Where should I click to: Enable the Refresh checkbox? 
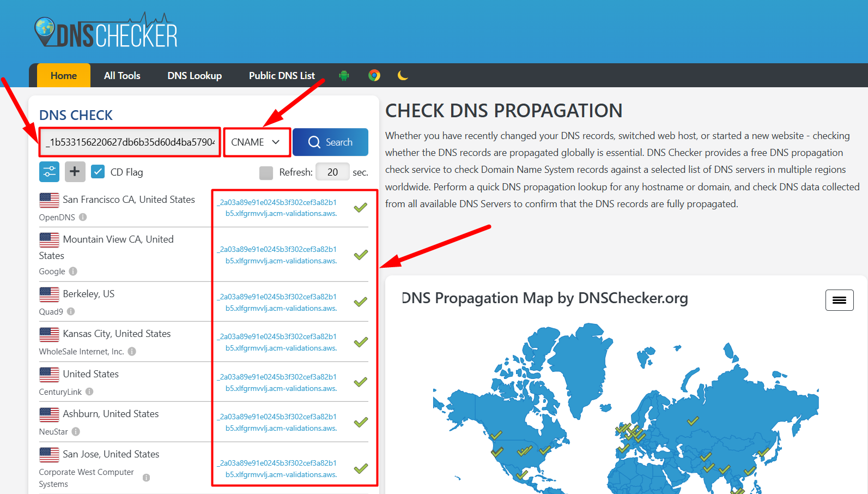pos(266,173)
